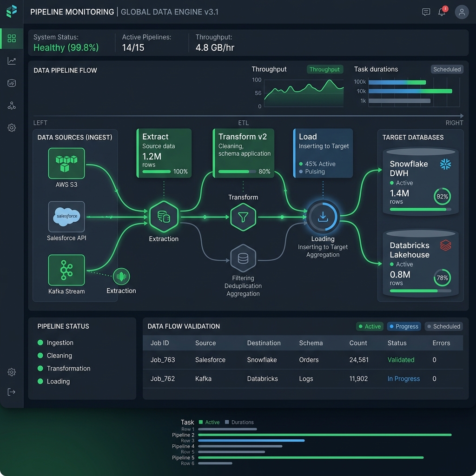The image size is (476, 476).
Task: Select the Cleaning pipeline status item
Action: click(x=55, y=356)
